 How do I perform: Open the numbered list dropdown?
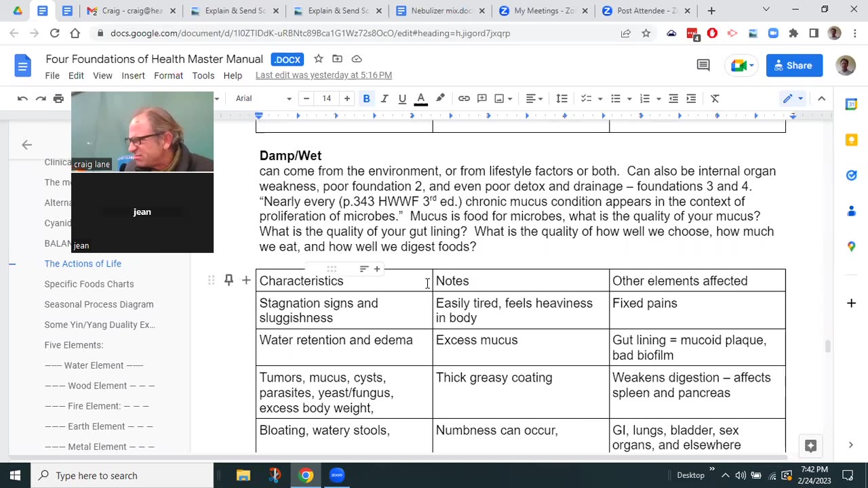(649, 99)
